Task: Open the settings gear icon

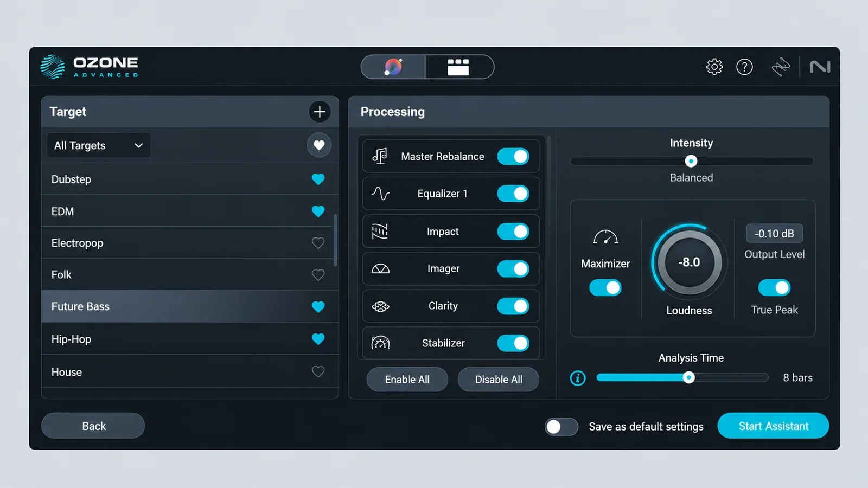Action: click(x=714, y=67)
